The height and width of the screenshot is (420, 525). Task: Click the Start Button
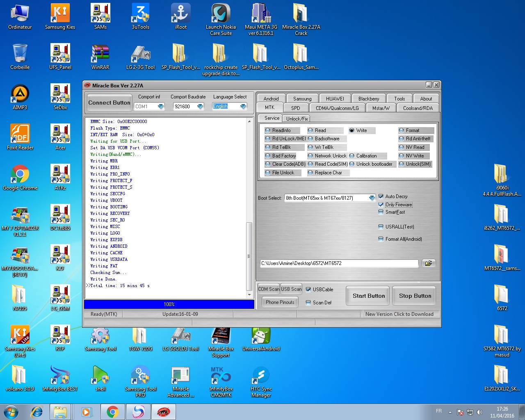click(x=369, y=296)
